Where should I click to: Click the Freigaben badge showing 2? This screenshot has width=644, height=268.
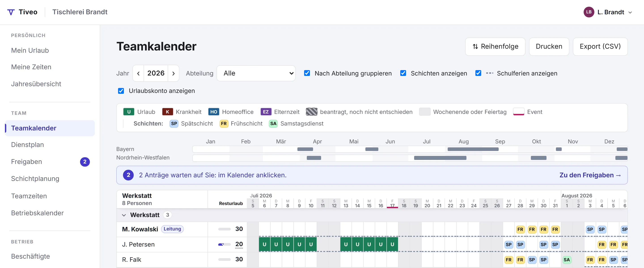(85, 162)
